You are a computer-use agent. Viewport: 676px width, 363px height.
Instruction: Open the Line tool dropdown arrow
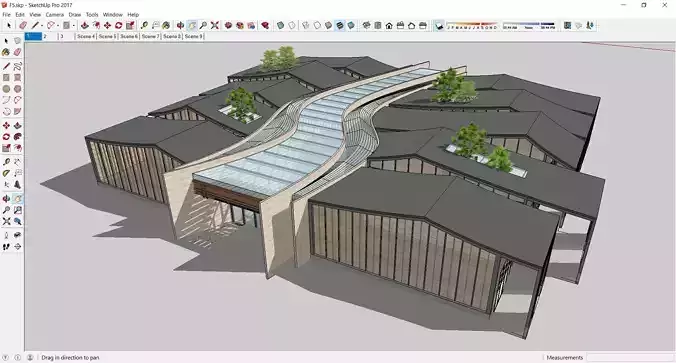click(x=42, y=25)
